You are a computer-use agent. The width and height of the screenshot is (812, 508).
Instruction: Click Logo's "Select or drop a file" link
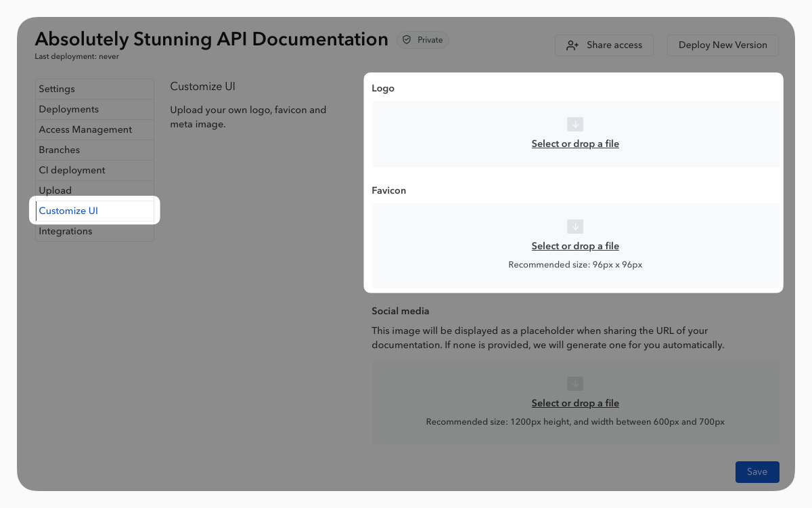coord(575,144)
